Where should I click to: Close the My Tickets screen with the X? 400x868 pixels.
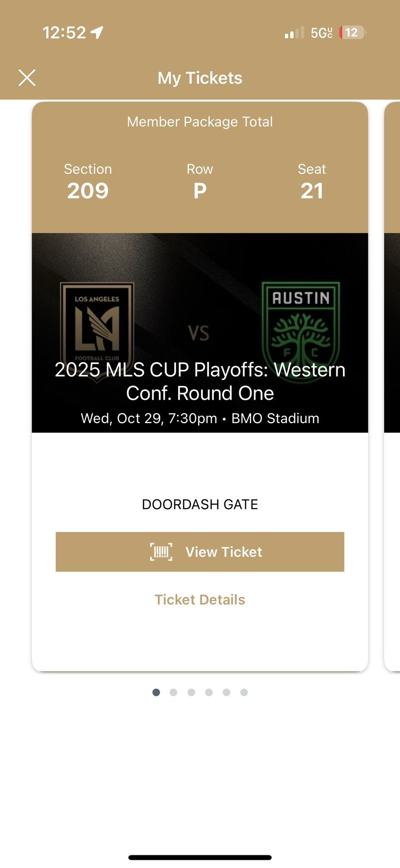[27, 78]
